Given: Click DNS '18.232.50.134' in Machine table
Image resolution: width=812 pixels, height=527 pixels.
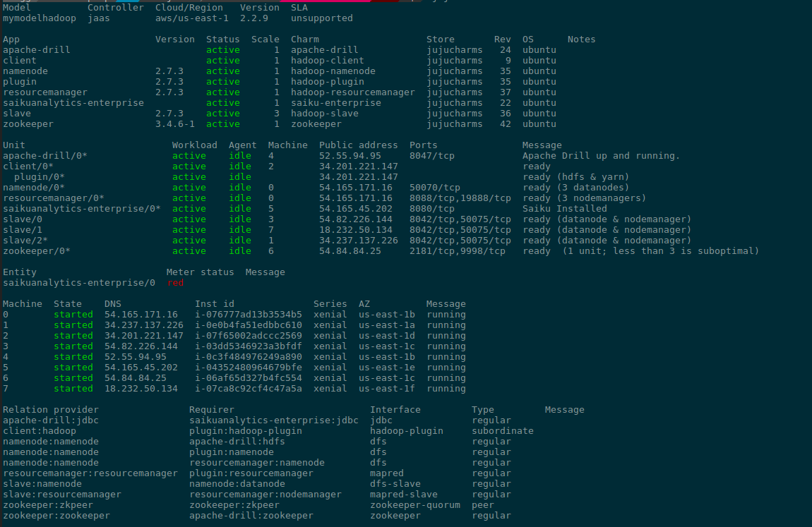Looking at the screenshot, I should [141, 389].
